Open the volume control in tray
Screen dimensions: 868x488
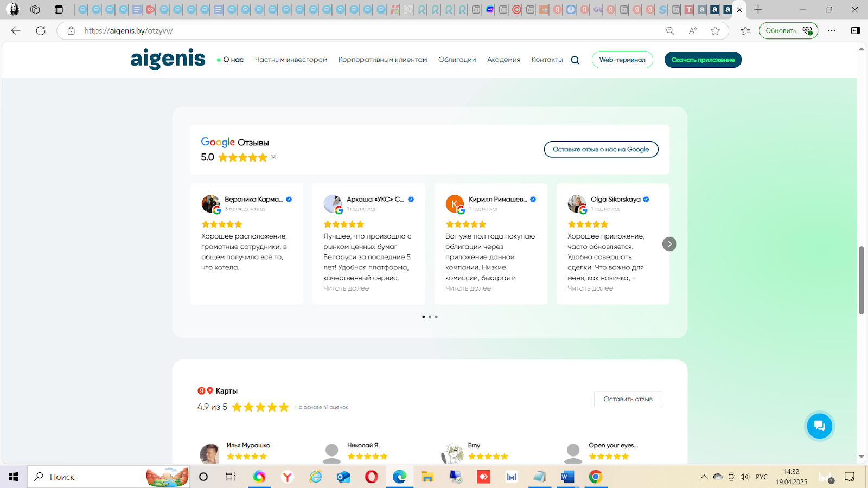point(744,477)
